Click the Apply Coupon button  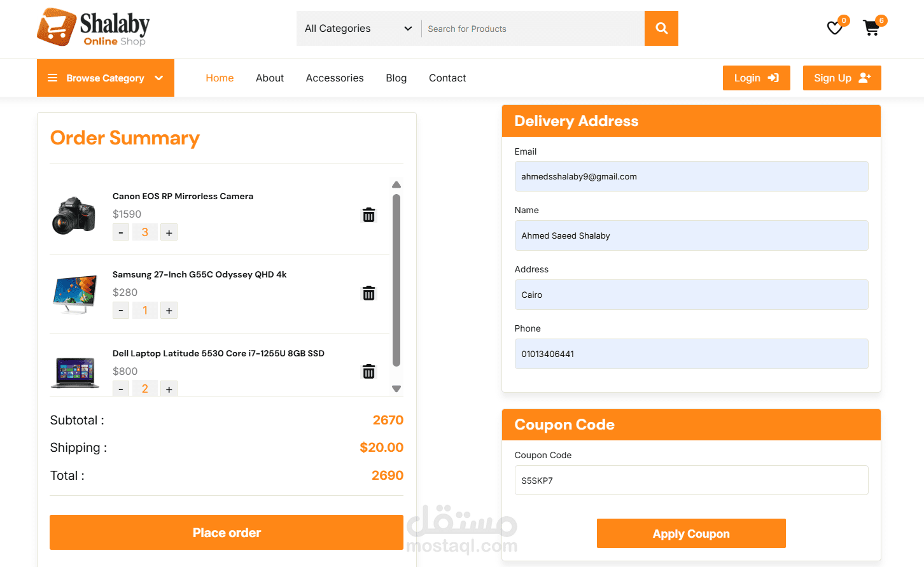691,533
